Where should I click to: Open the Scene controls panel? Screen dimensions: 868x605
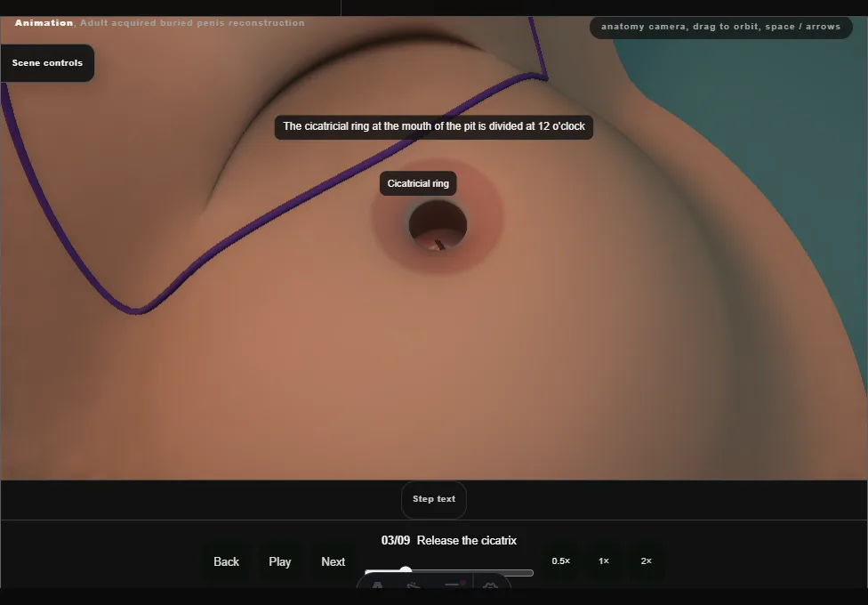[x=47, y=63]
